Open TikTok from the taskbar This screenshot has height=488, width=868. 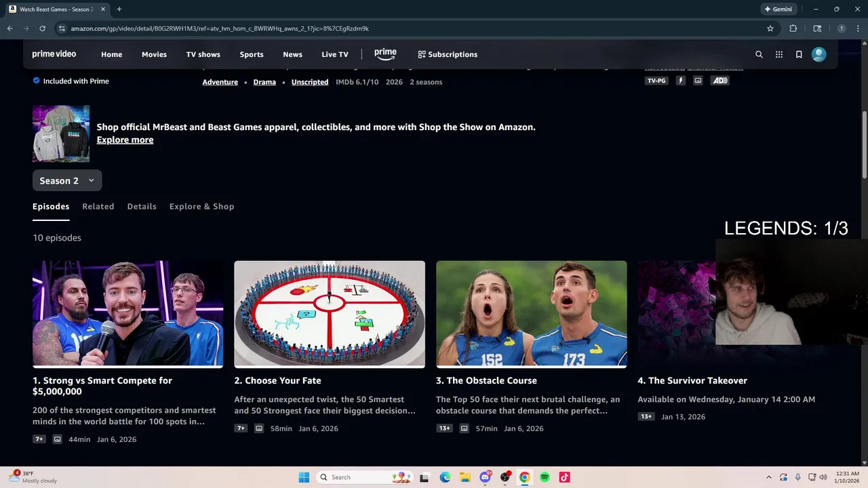(564, 477)
